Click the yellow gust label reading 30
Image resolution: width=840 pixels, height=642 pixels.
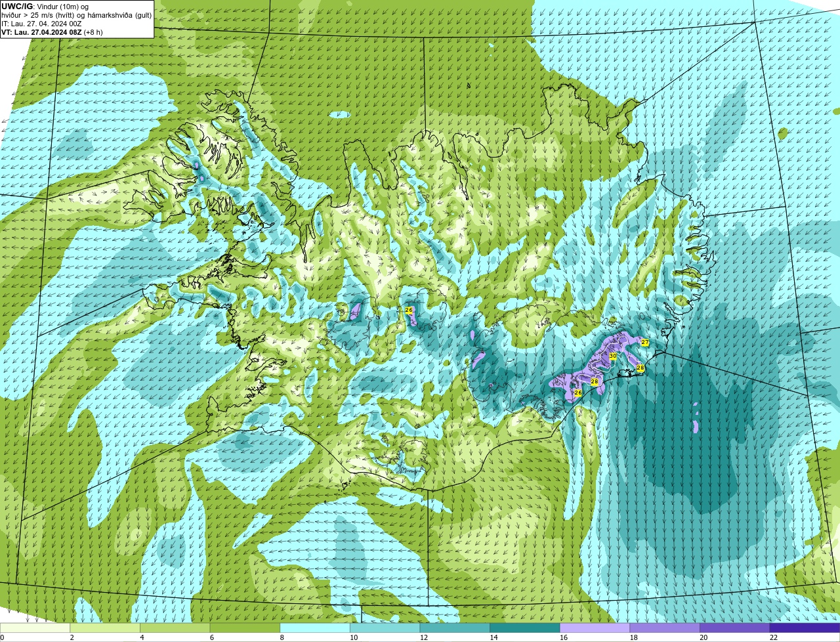point(612,356)
